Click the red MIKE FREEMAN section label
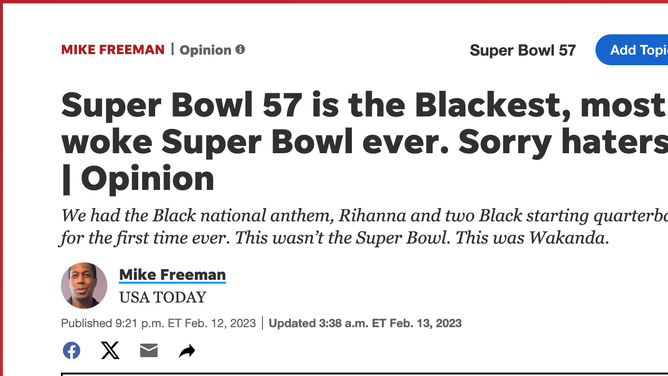The height and width of the screenshot is (376, 668). pyautogui.click(x=112, y=49)
